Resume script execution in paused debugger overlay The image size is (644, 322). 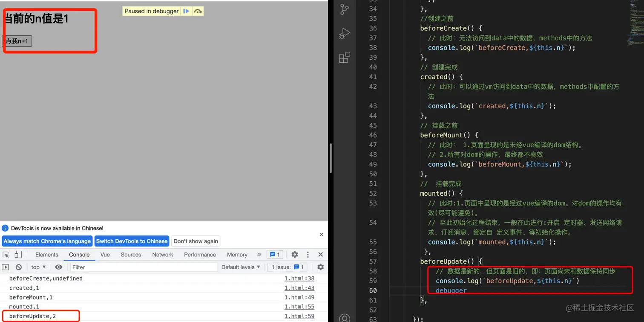pyautogui.click(x=186, y=11)
